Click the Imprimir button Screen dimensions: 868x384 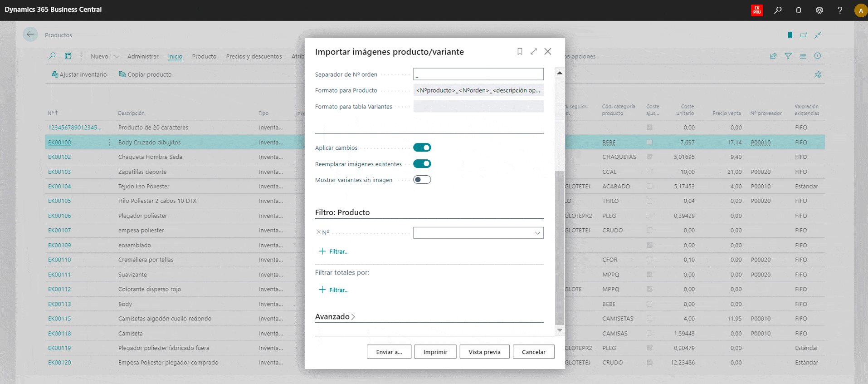tap(435, 352)
